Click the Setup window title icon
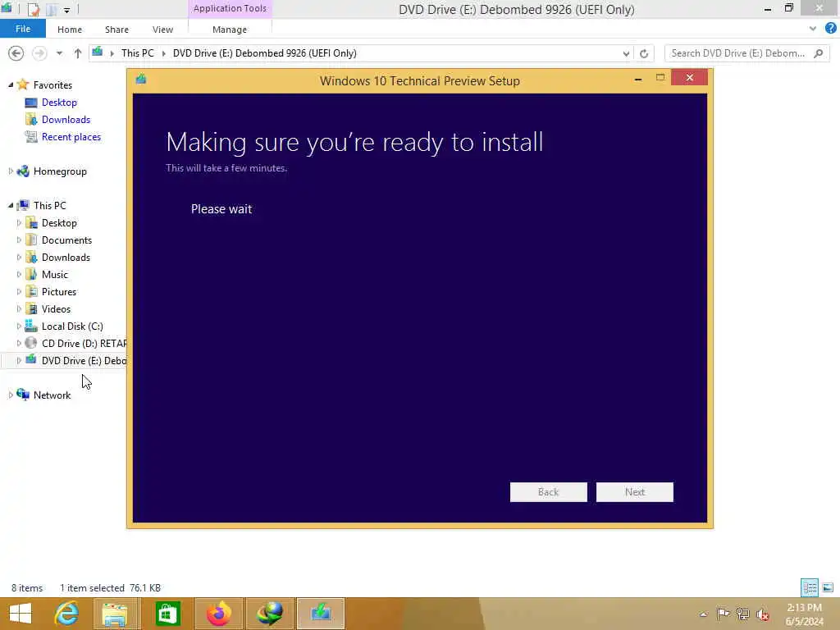 141,80
